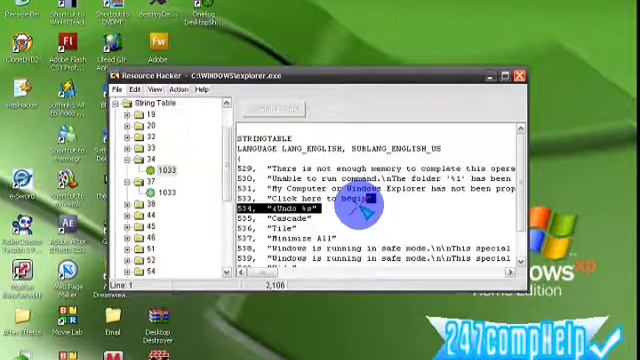The height and width of the screenshot is (360, 640).
Task: Select the 1033 resource under folder 37
Action: pyautogui.click(x=167, y=192)
